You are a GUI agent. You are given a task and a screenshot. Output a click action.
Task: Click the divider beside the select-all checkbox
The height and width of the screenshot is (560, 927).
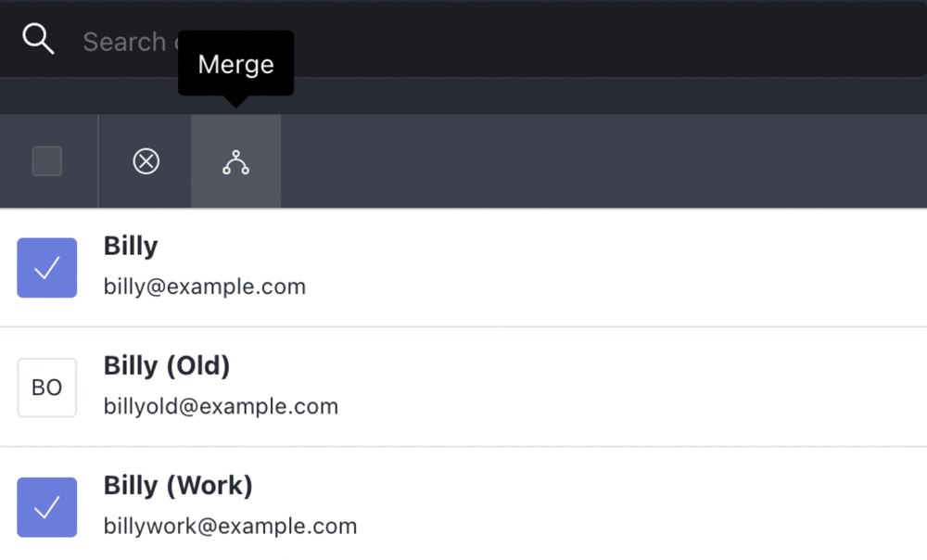(99, 161)
